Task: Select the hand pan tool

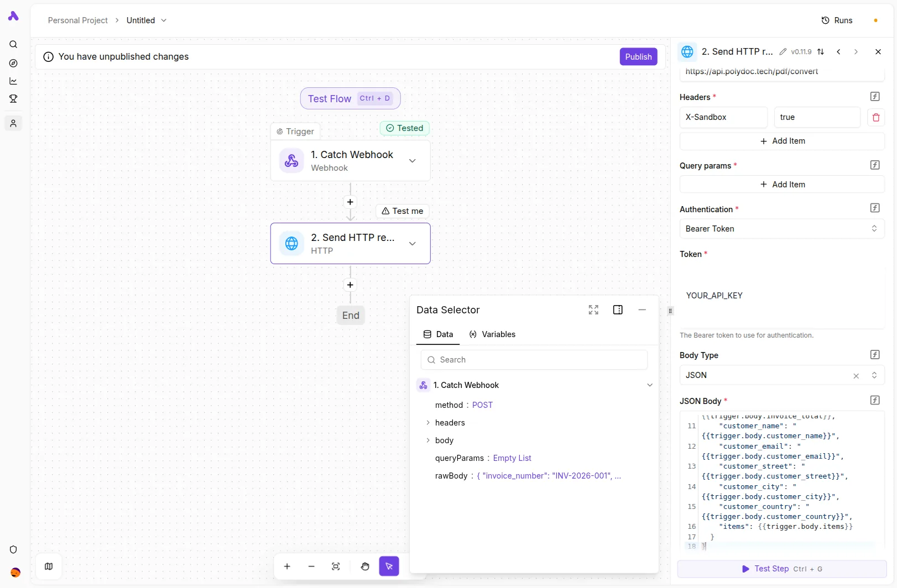Action: point(365,566)
